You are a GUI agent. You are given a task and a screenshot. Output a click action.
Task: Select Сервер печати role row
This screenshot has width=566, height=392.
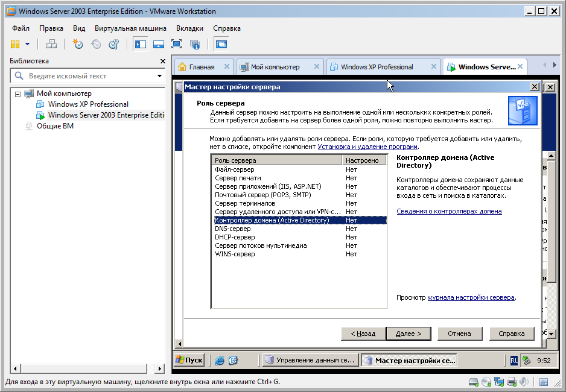[300, 178]
